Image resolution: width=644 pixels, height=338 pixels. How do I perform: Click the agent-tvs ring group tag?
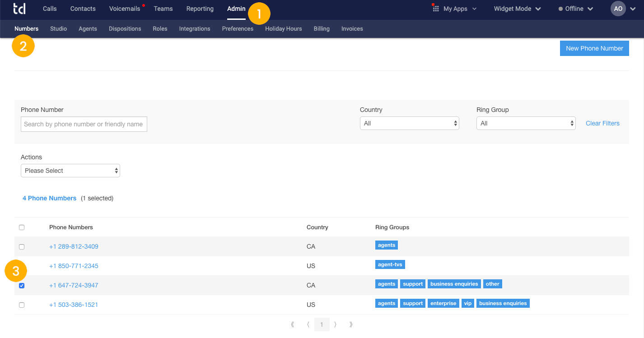(390, 264)
